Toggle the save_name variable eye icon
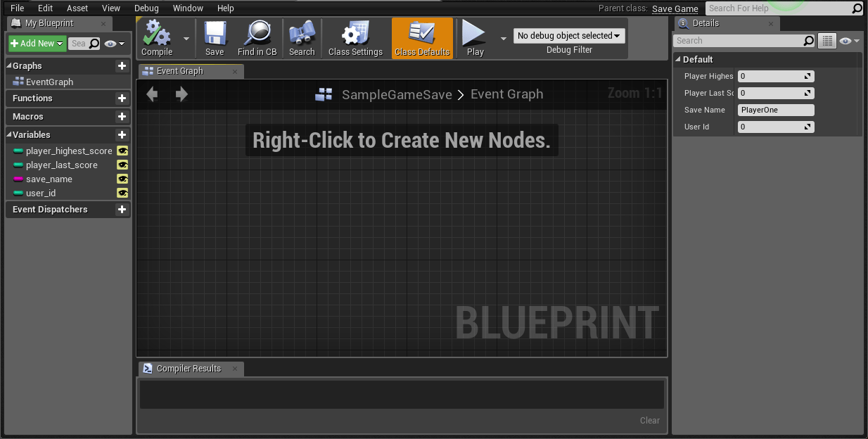This screenshot has width=868, height=439. tap(122, 179)
